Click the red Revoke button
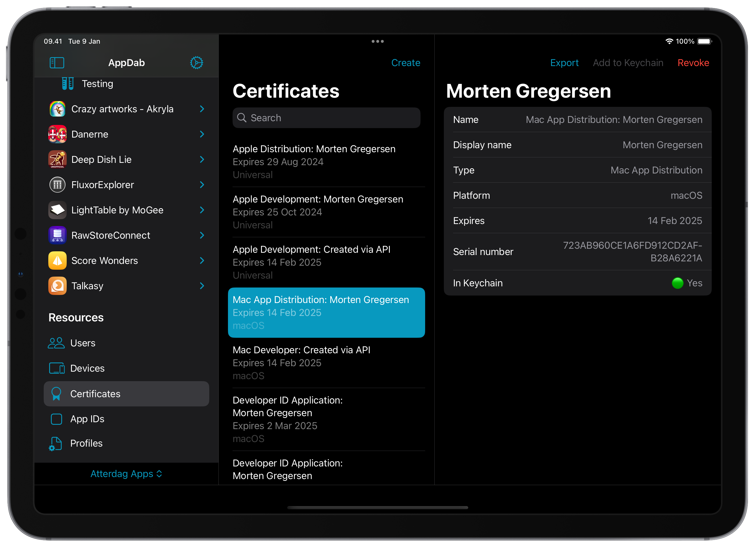Image resolution: width=756 pixels, height=548 pixels. click(693, 63)
